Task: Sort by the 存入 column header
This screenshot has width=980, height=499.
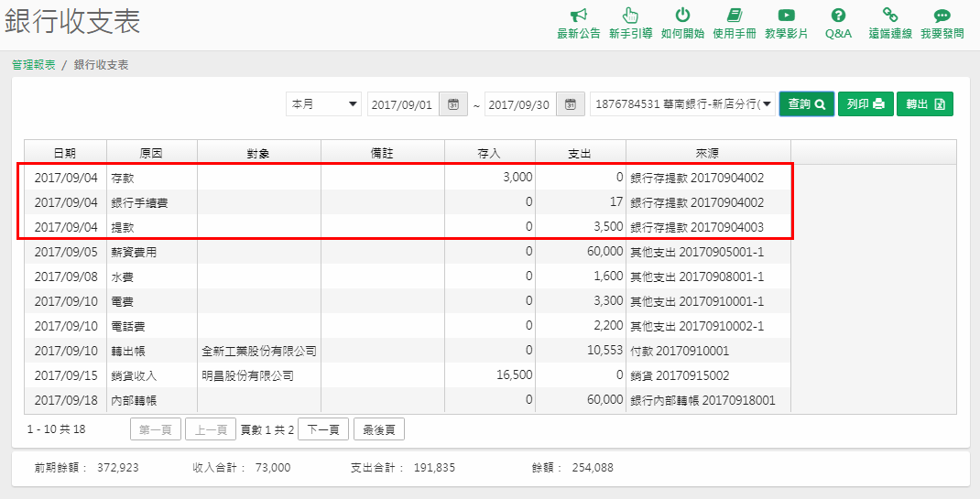Action: (489, 153)
